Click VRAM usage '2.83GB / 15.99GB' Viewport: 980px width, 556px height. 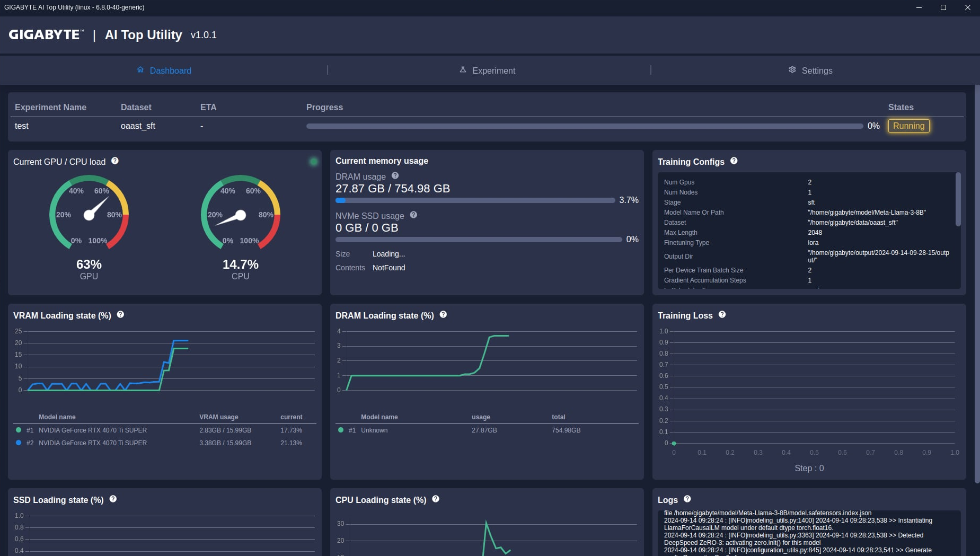[x=225, y=430]
